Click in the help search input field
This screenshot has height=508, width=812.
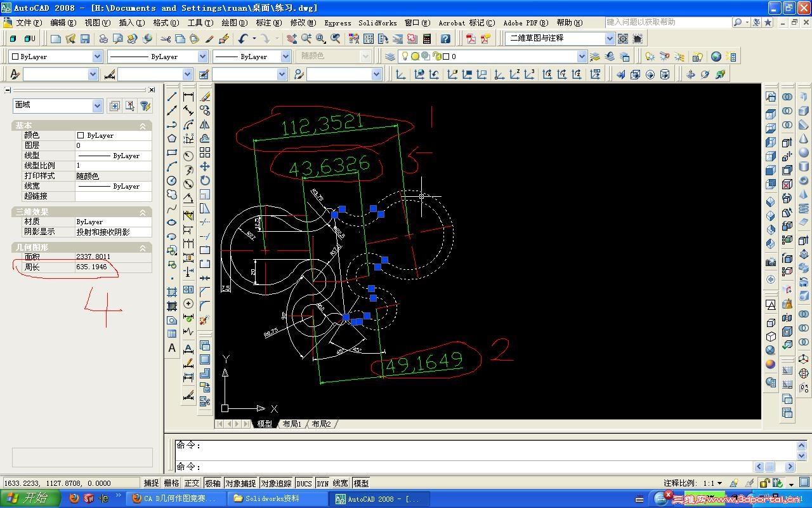tap(668, 22)
